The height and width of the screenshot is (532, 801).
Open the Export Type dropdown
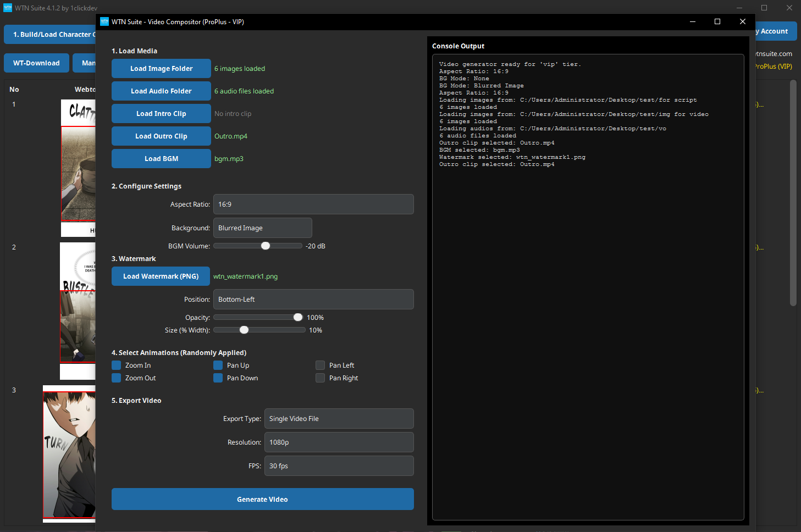[339, 418]
